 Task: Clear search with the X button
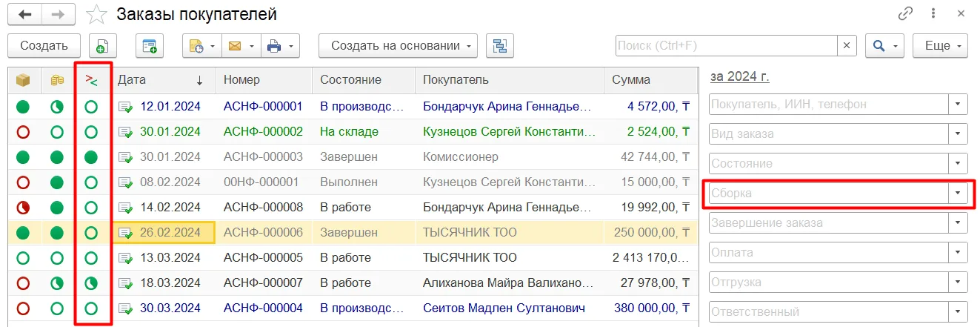pos(847,46)
